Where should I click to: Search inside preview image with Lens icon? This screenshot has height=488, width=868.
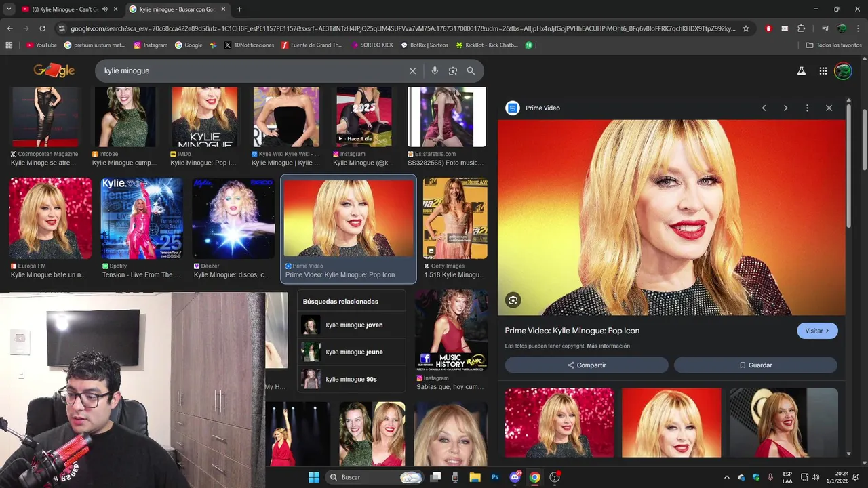click(x=513, y=300)
